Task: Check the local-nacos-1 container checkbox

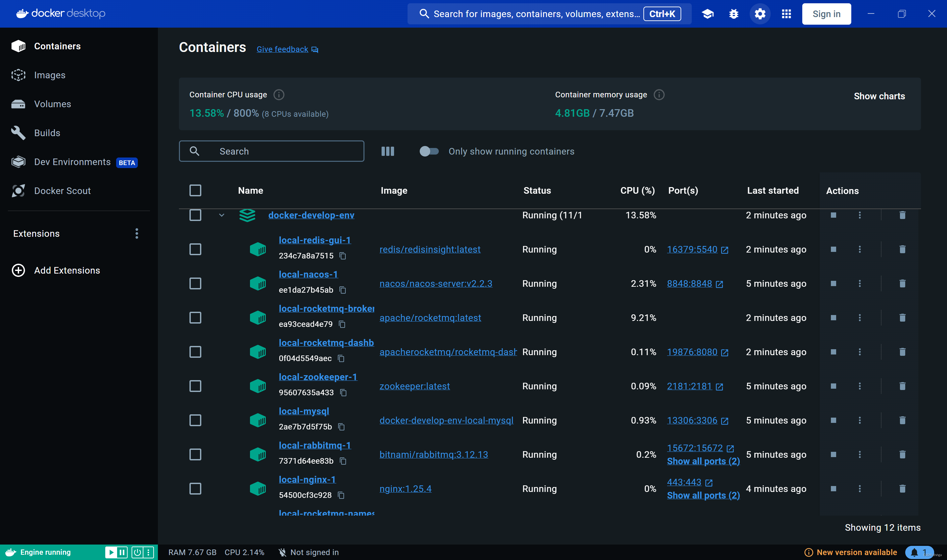Action: (x=195, y=283)
